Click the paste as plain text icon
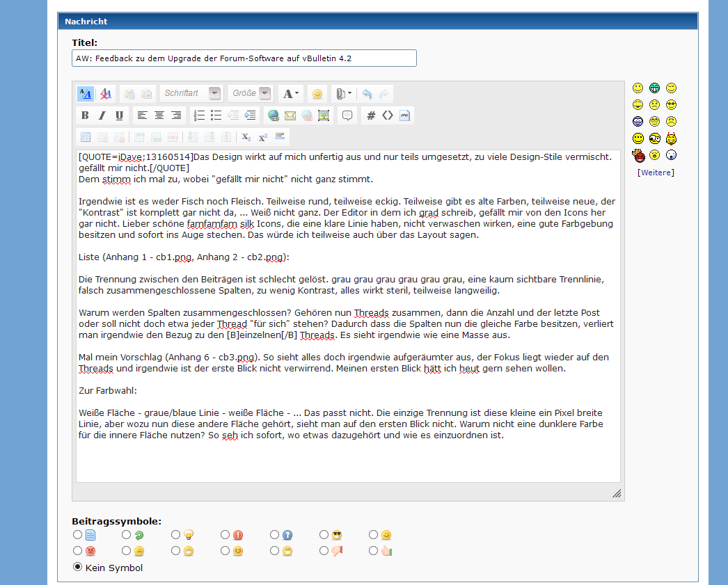Screen dimensions: 728x585 (x=129, y=94)
